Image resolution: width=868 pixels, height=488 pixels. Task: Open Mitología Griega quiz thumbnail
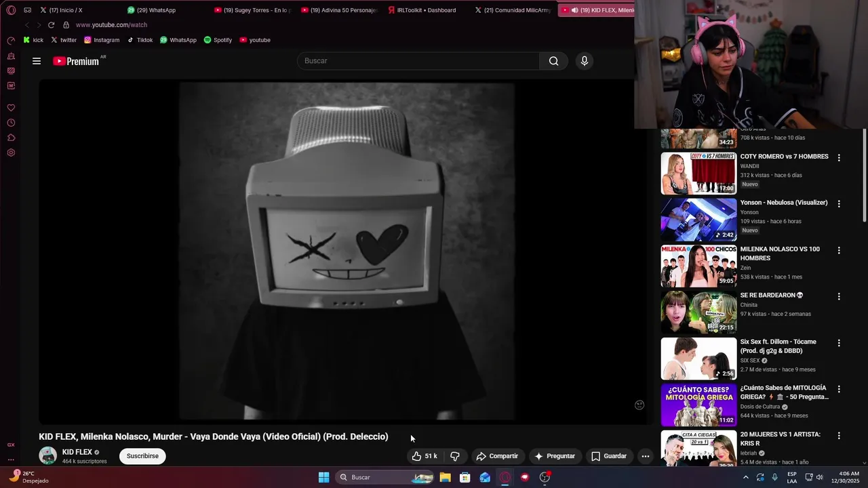698,405
